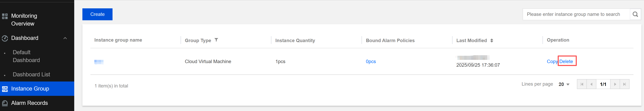Click the Copy link in Operation
This screenshot has width=644, height=111.
(x=552, y=61)
